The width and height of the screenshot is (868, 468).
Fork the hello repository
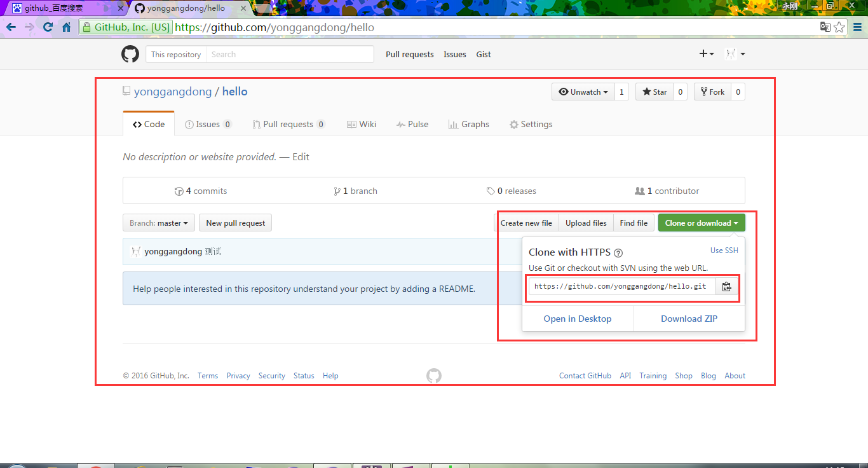tap(712, 92)
